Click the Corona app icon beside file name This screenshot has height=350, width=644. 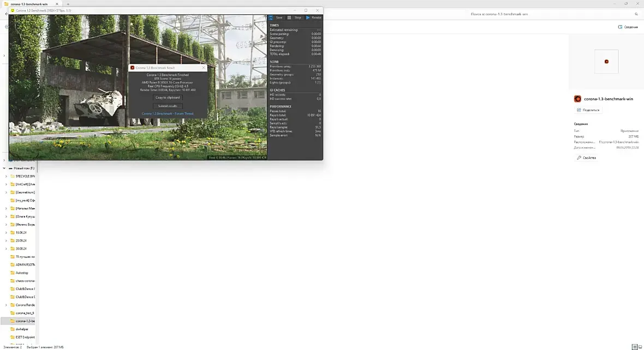click(x=577, y=99)
